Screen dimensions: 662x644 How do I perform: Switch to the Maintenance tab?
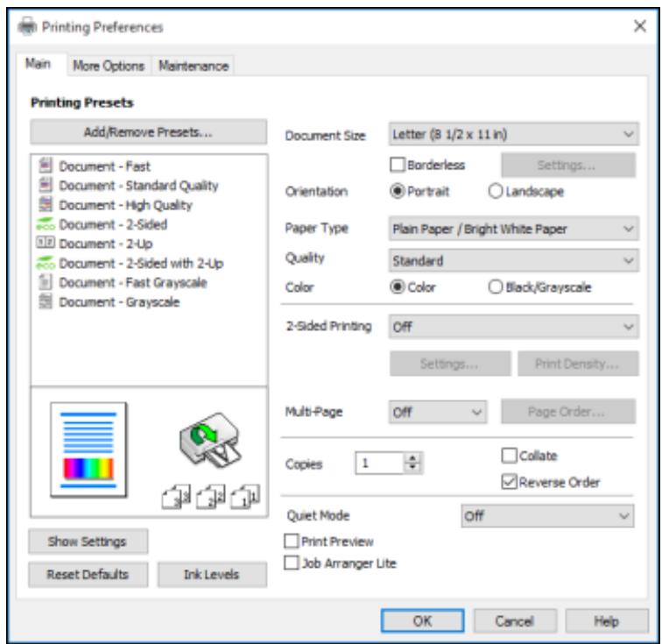[194, 66]
